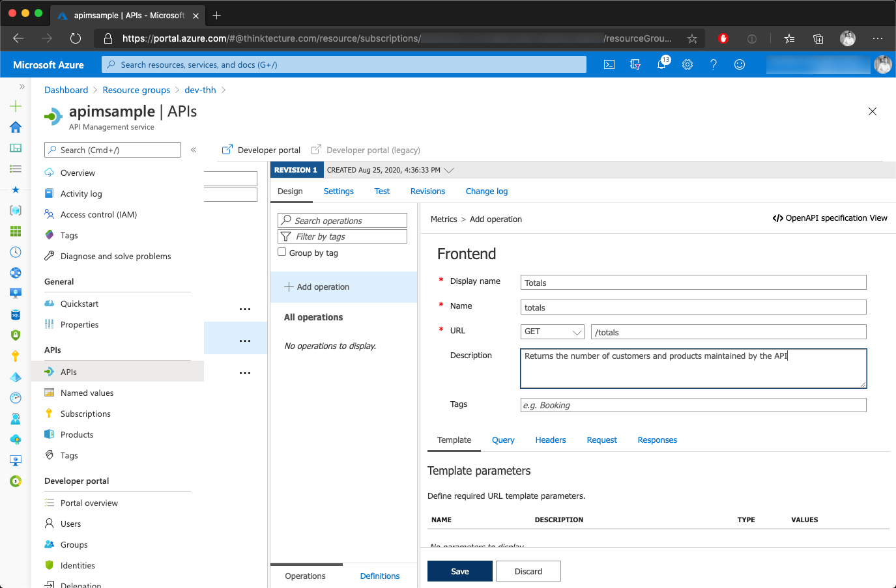Open the GET method dropdown
Screen dimensions: 896x588
[x=551, y=331]
